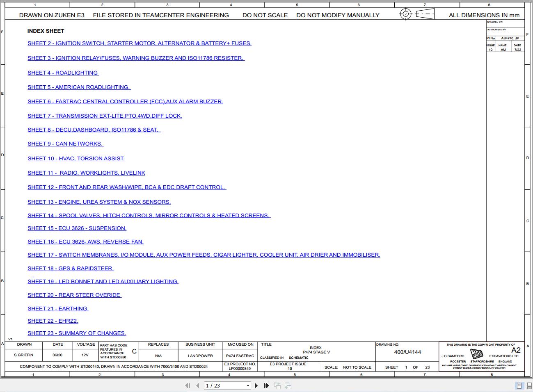The image size is (533, 392).
Task: Open the page number dropdown arrow
Action: point(248,385)
